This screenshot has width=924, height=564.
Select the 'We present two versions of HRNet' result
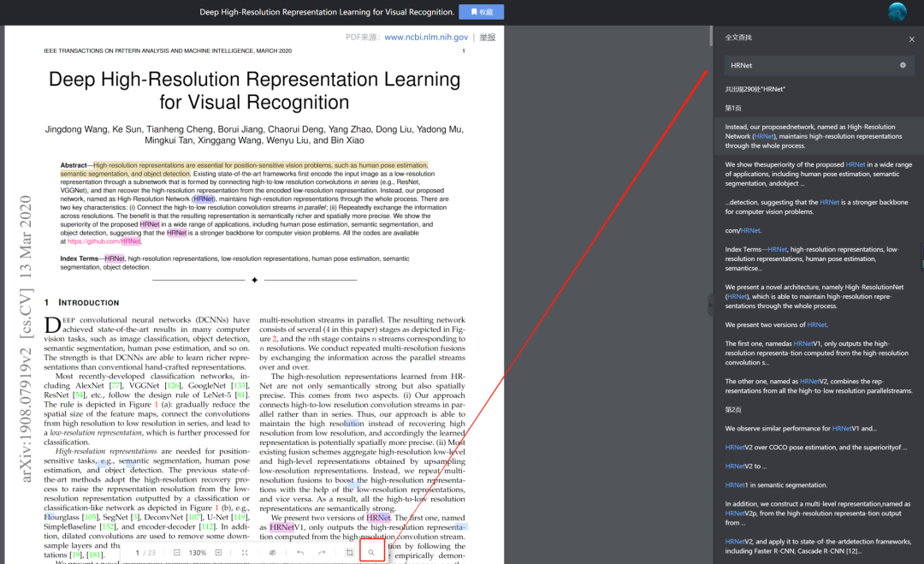[x=777, y=324]
